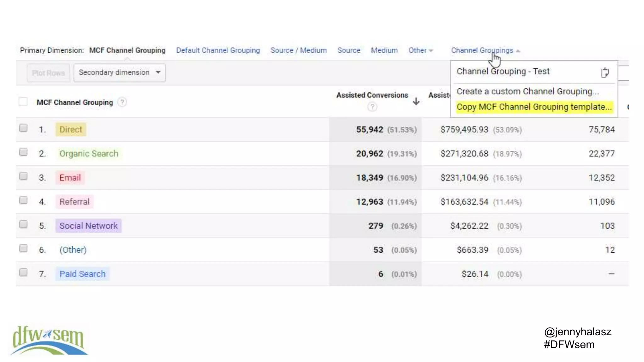Pick Channel Grouping - Test menu entry
The image size is (644, 362).
[x=503, y=71]
